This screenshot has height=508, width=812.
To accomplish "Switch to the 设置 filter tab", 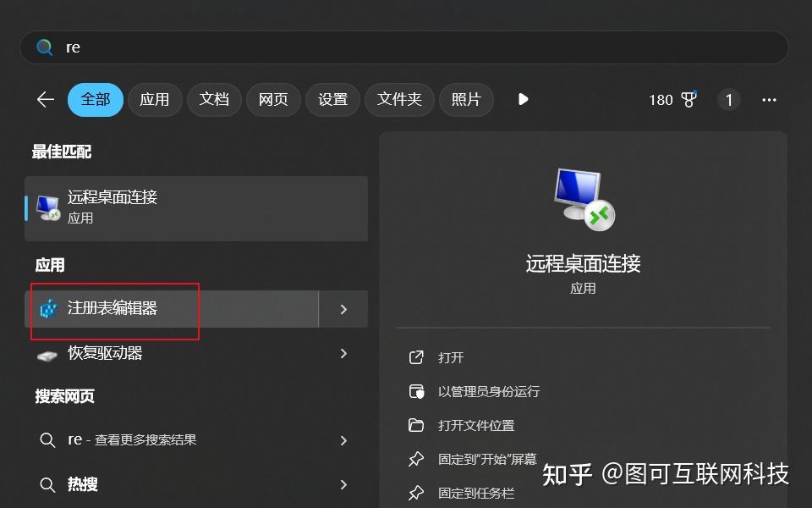I will [332, 100].
